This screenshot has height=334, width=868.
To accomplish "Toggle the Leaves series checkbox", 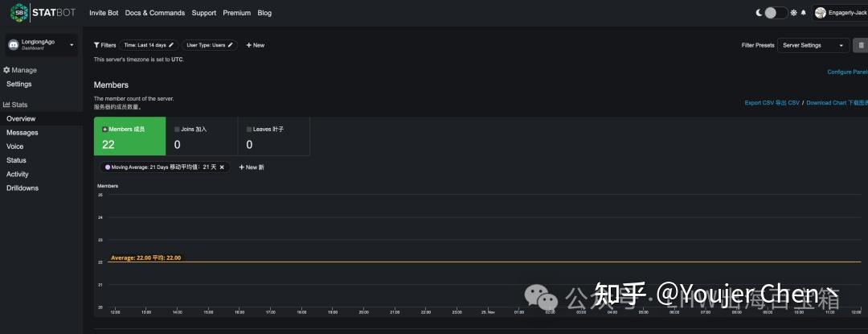I will [250, 129].
